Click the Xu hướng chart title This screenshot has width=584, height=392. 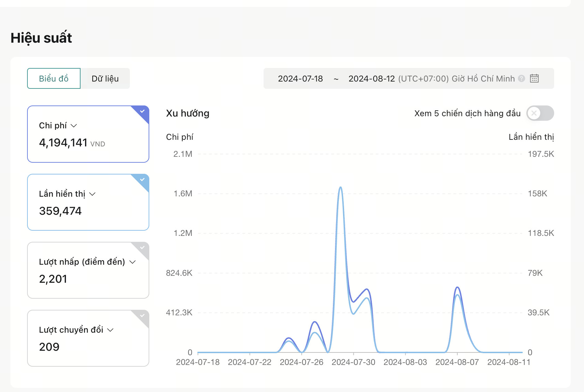point(187,113)
